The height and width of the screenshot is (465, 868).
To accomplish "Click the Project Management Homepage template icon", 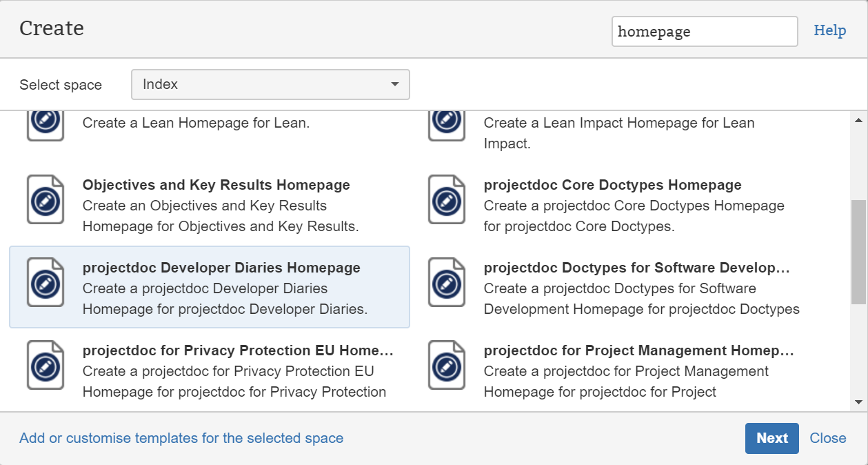I will pyautogui.click(x=447, y=366).
